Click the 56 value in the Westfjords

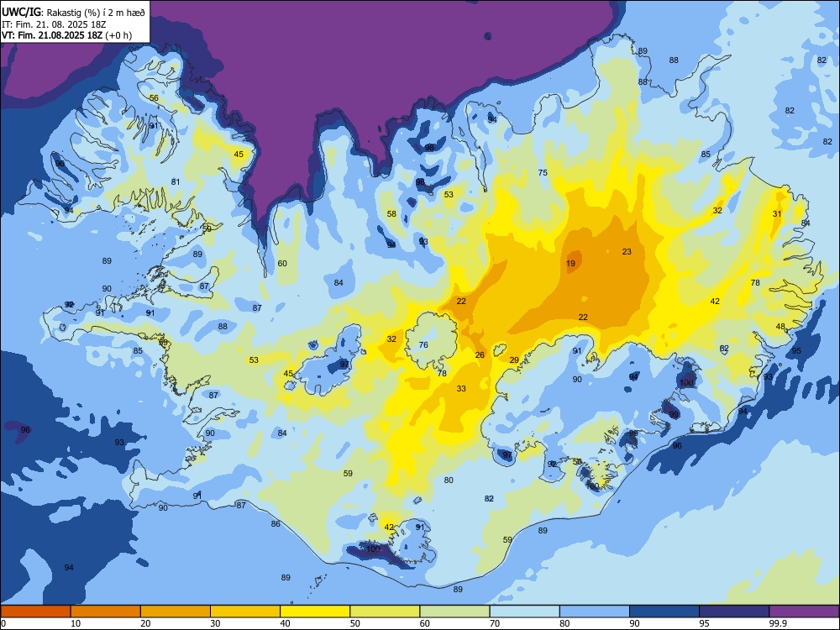(x=154, y=97)
